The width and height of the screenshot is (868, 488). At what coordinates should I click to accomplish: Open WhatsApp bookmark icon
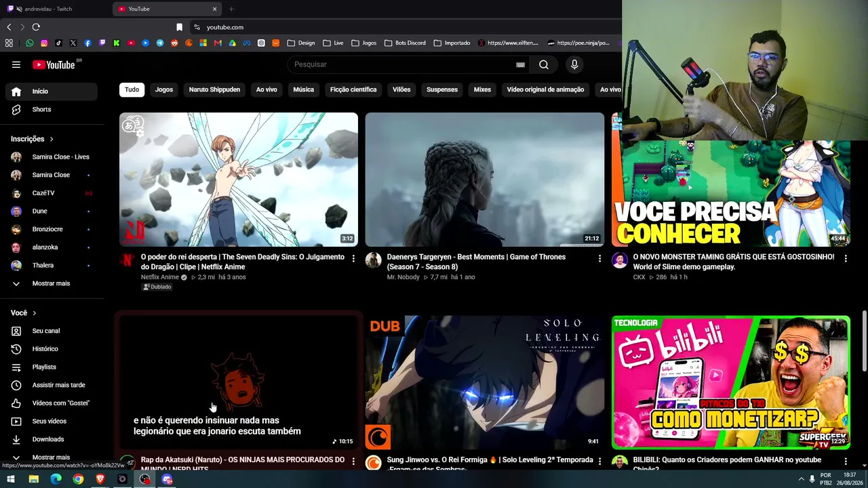[x=30, y=43]
